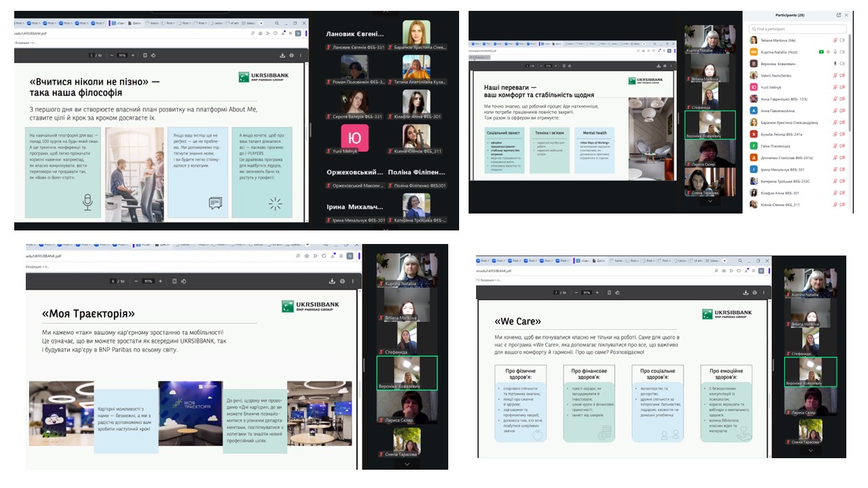
Task: Fit to page in the «Вчитися ніколи не пізно» viewer
Action: point(144,55)
